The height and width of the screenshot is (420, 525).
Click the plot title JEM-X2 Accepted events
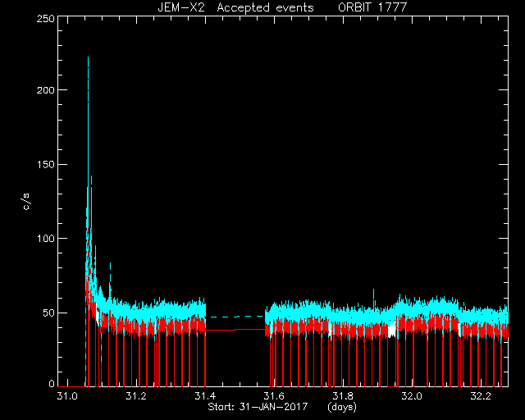(235, 7)
